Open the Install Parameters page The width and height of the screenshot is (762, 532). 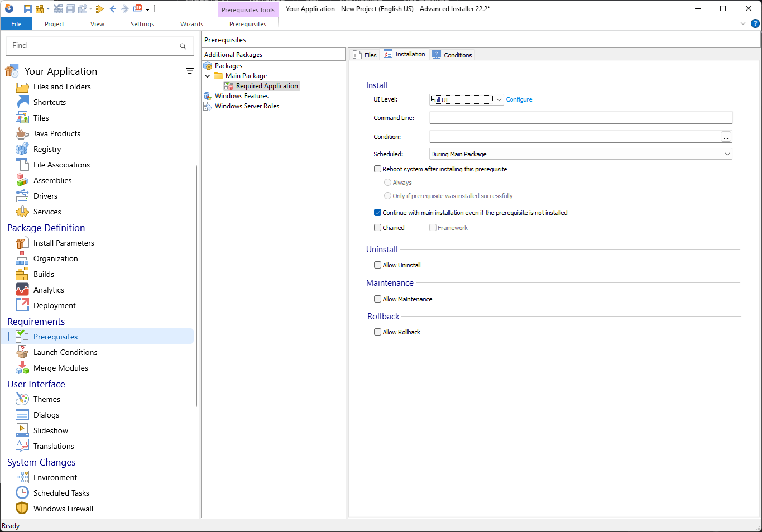point(64,243)
